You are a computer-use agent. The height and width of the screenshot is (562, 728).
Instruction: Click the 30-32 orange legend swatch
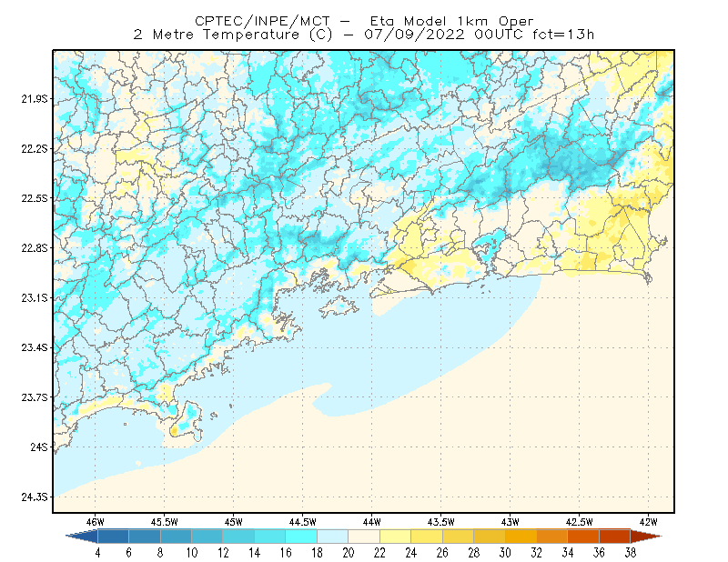tap(521, 537)
